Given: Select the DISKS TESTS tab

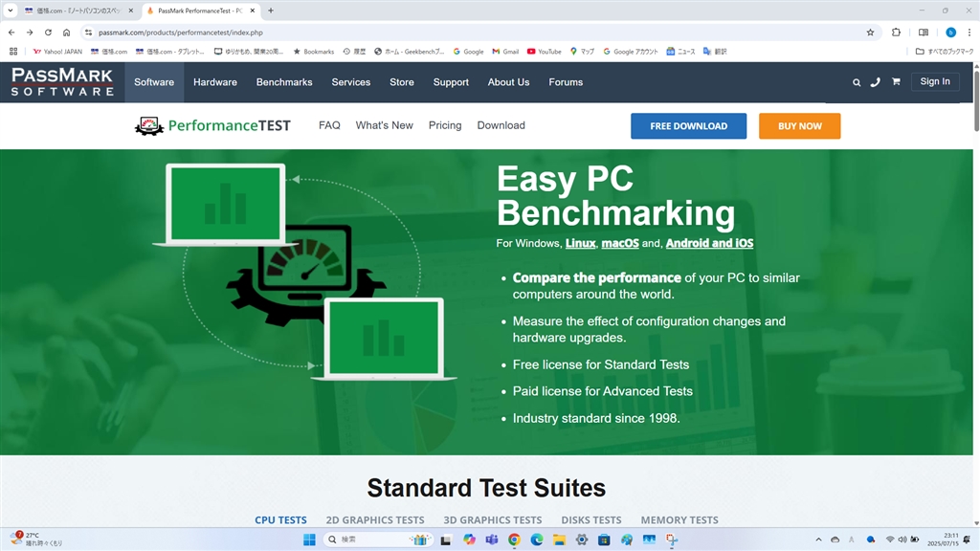Looking at the screenshot, I should (591, 519).
